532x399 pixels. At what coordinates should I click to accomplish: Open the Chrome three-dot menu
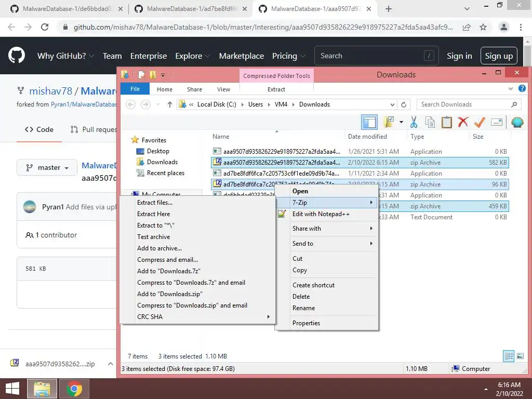521,27
